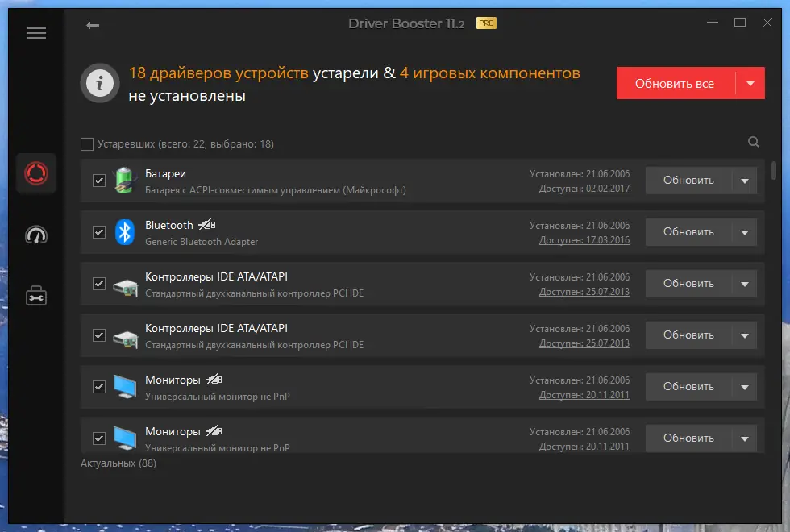Click the info icon next to summary
This screenshot has height=532, width=790.
point(100,83)
